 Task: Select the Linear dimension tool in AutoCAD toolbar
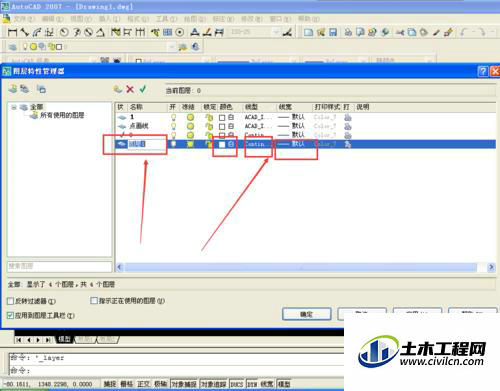pos(12,32)
